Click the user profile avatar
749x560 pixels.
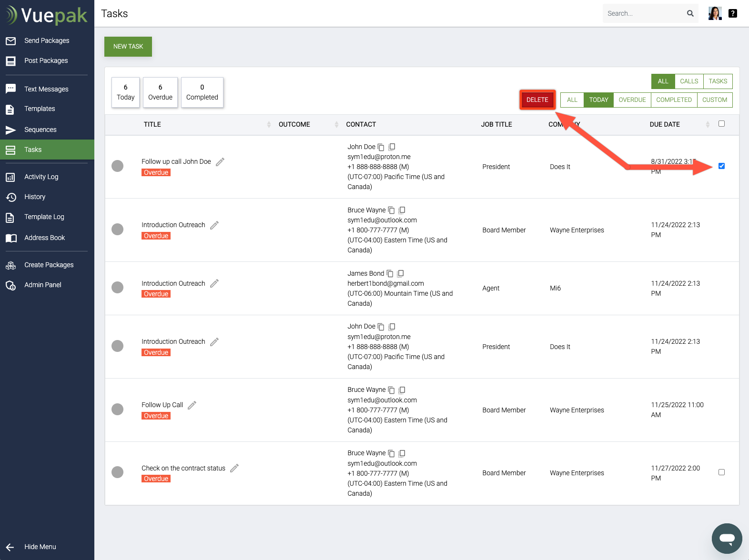(715, 13)
